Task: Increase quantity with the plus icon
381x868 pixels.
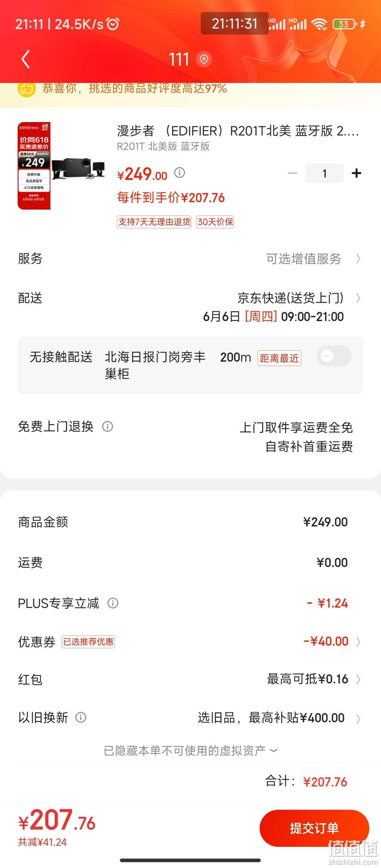Action: click(357, 173)
